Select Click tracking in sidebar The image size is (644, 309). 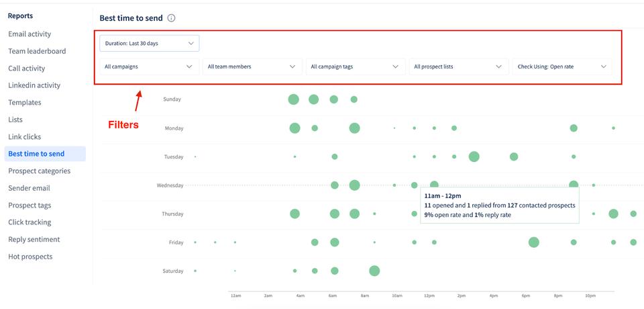[30, 222]
